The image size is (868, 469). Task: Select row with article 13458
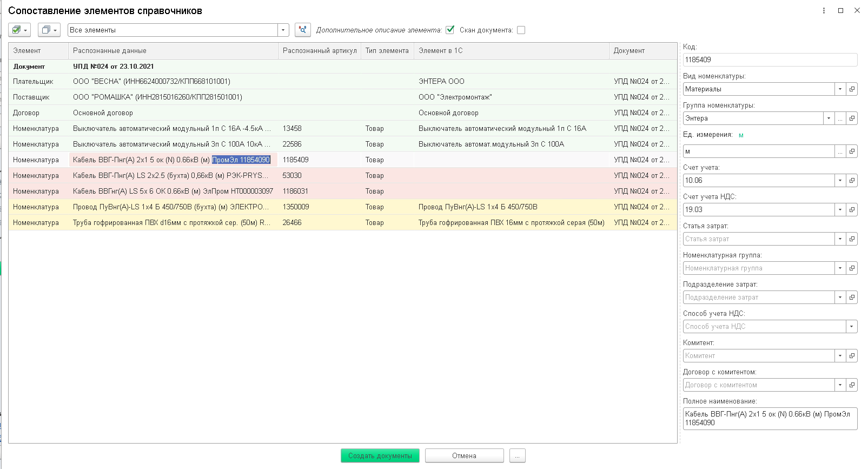pos(343,129)
